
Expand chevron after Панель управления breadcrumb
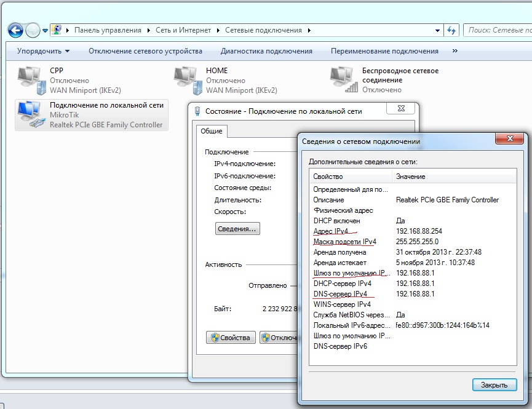[149, 30]
